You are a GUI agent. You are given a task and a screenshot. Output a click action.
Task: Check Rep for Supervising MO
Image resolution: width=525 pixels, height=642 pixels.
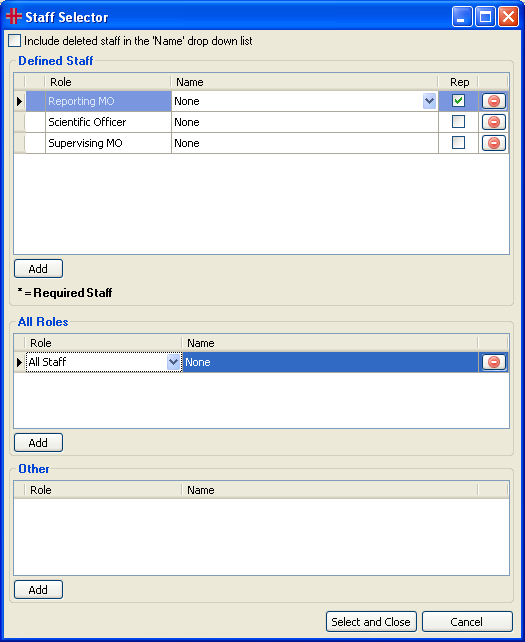pos(458,142)
